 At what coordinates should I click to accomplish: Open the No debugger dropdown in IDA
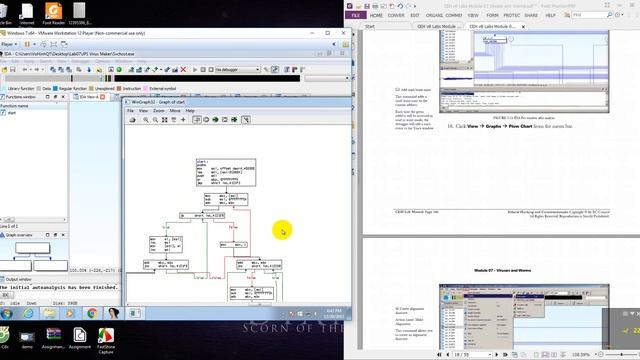click(x=238, y=69)
